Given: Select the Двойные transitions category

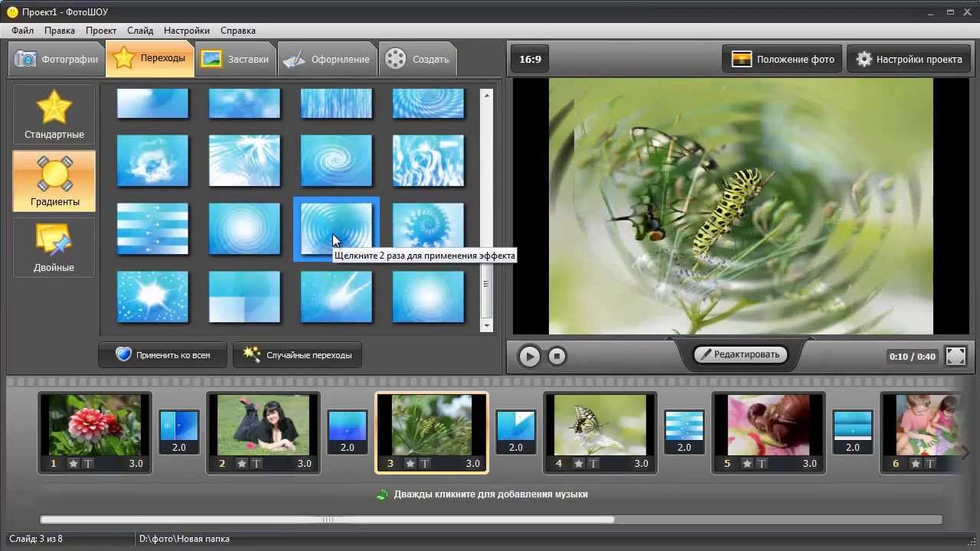Looking at the screenshot, I should pos(54,247).
